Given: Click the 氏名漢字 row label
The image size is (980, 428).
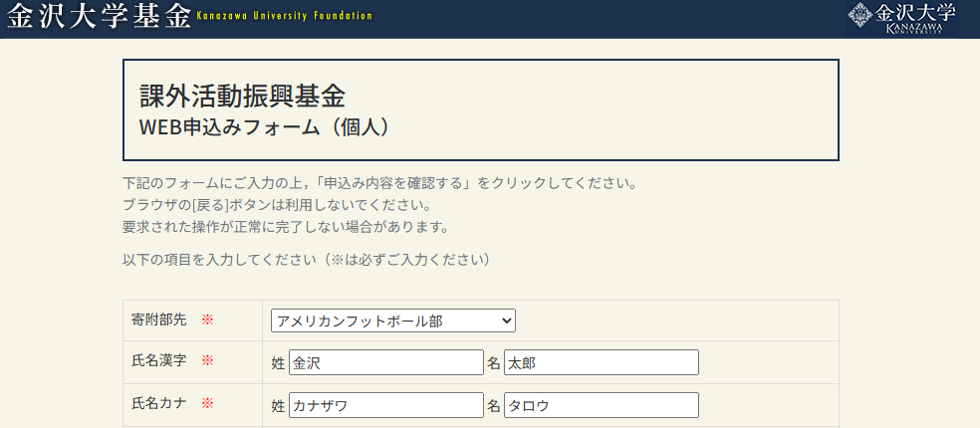Looking at the screenshot, I should click(x=158, y=360).
